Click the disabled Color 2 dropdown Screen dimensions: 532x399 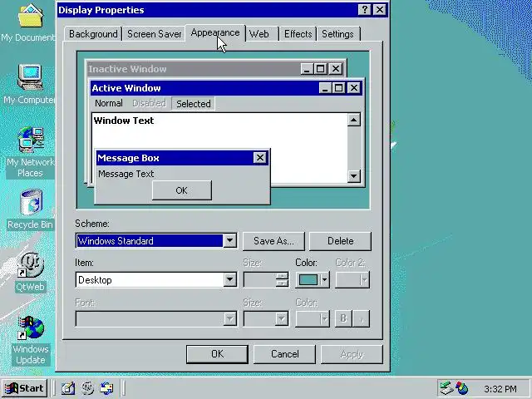click(x=352, y=280)
